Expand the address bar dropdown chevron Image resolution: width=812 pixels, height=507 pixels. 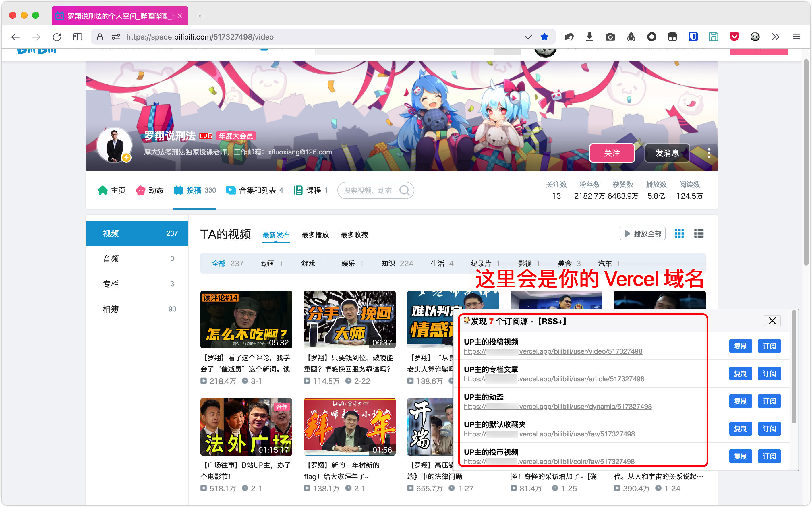[528, 37]
